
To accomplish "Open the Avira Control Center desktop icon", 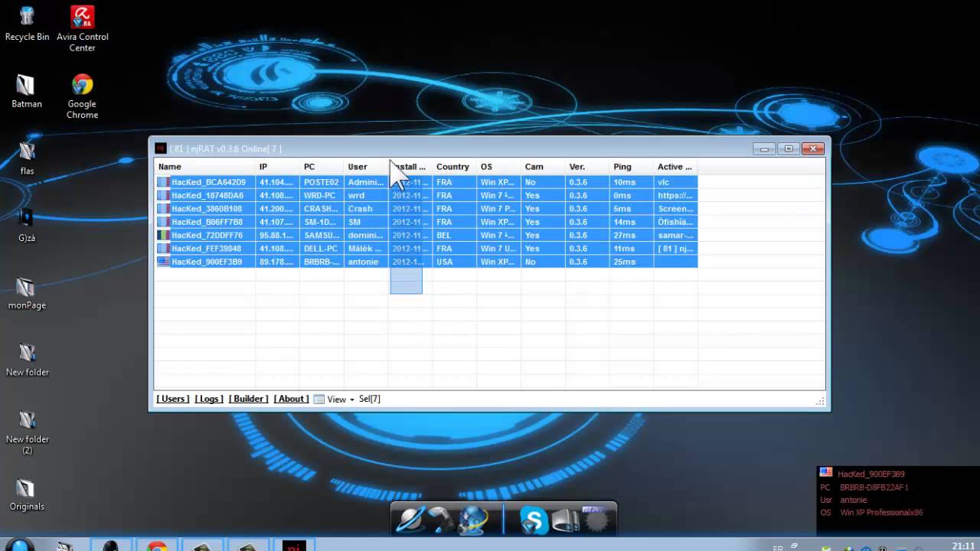I will (x=82, y=28).
